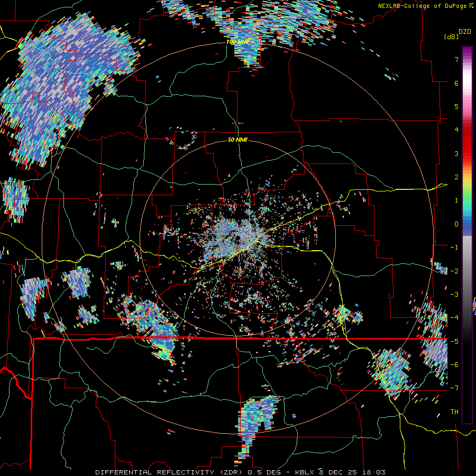Click the 0 value on color scale
This screenshot has height=476, width=476.
pyautogui.click(x=456, y=224)
